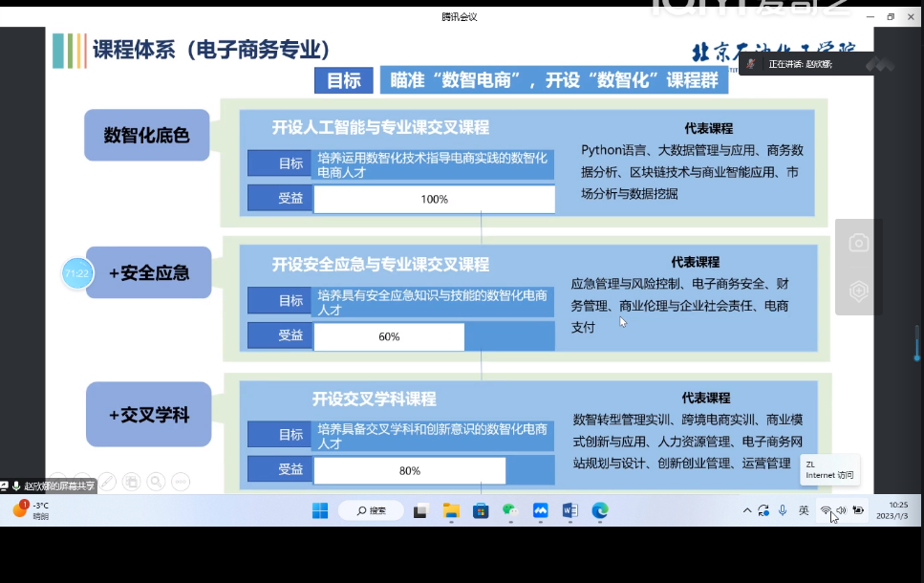Viewport: 924px width, 583px height.
Task: Click the taskbar search box
Action: [371, 510]
